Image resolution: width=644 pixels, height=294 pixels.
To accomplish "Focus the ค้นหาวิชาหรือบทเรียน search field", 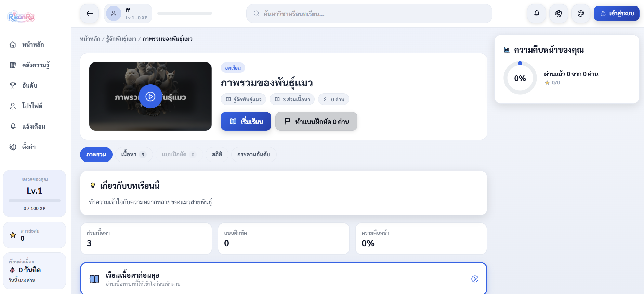I will click(x=369, y=14).
